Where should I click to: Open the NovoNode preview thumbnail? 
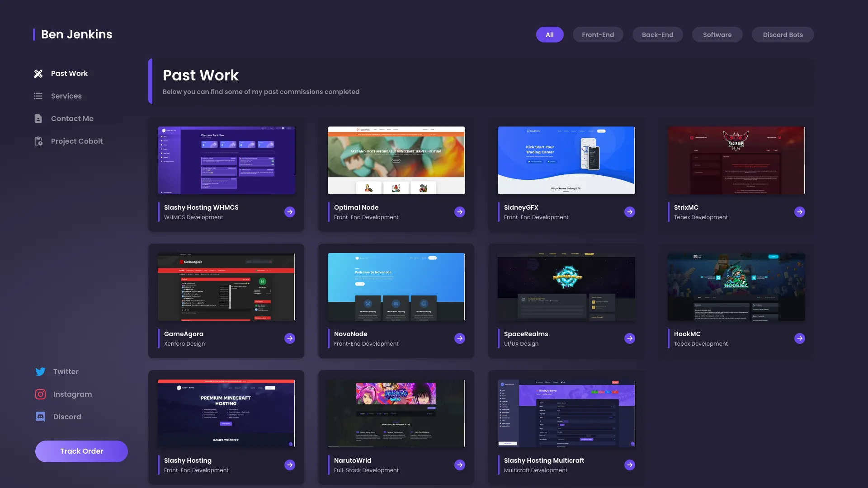[x=396, y=287]
